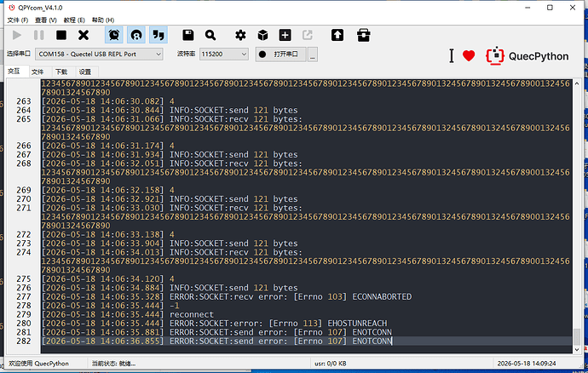Viewport: 588px width, 373px height.
Task: Open the 查看 (V) menu
Action: [45, 20]
